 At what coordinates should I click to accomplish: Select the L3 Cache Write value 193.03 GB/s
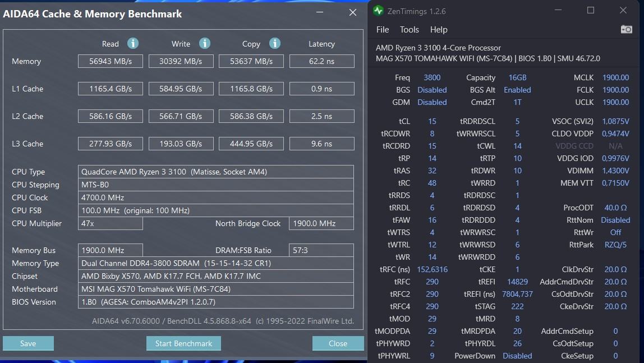[181, 144]
